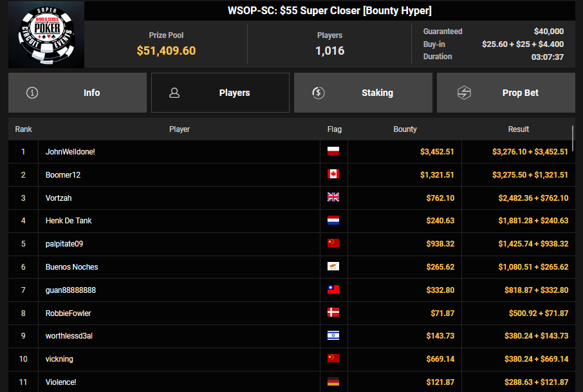Sort by the Bounty column header
The image size is (583, 392).
pos(405,129)
